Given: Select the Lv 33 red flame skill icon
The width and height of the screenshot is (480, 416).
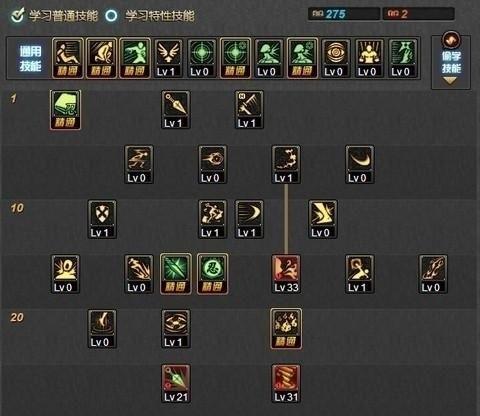Looking at the screenshot, I should (286, 274).
